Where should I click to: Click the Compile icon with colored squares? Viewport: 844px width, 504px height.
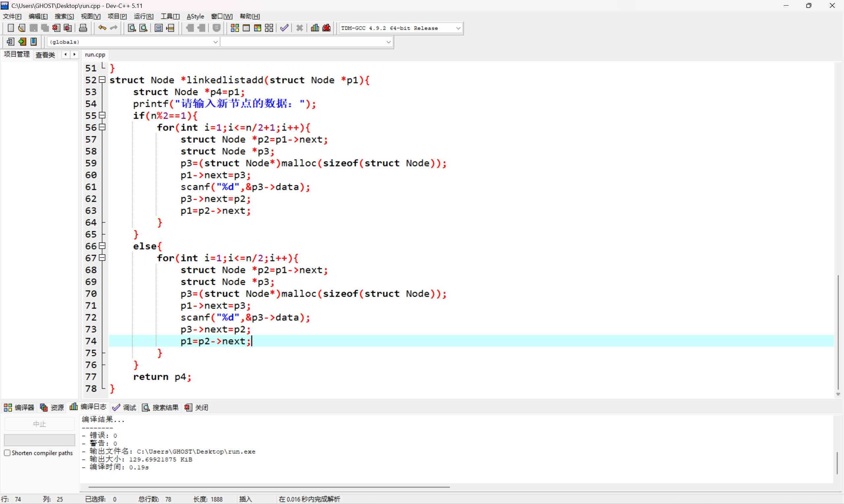(x=234, y=28)
